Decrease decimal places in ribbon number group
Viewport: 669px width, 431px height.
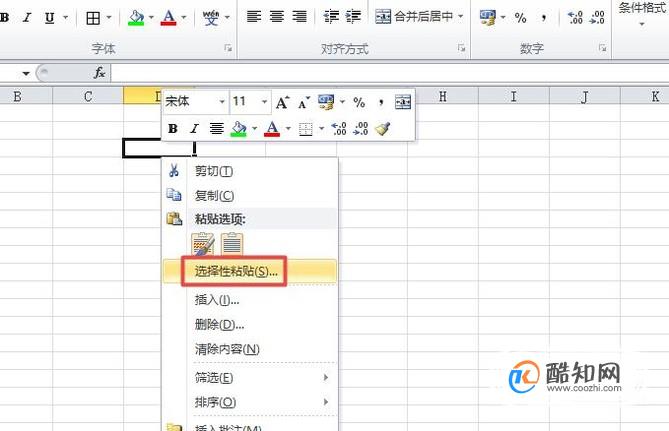[x=597, y=17]
